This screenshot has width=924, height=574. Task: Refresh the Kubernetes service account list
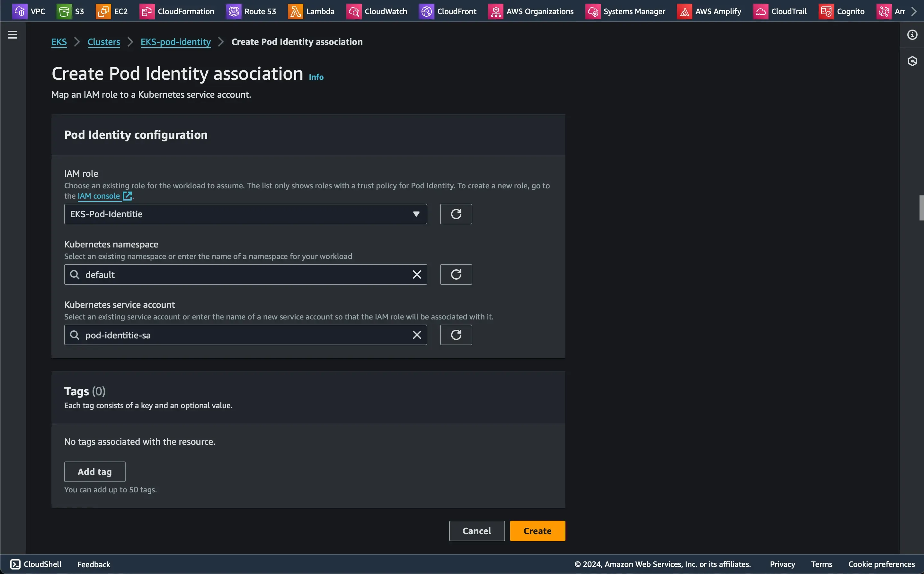pyautogui.click(x=456, y=335)
